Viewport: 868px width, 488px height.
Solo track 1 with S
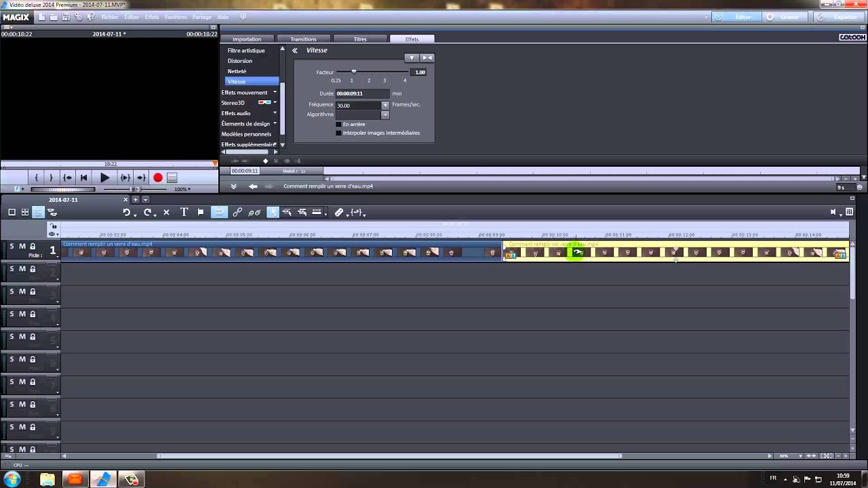12,247
